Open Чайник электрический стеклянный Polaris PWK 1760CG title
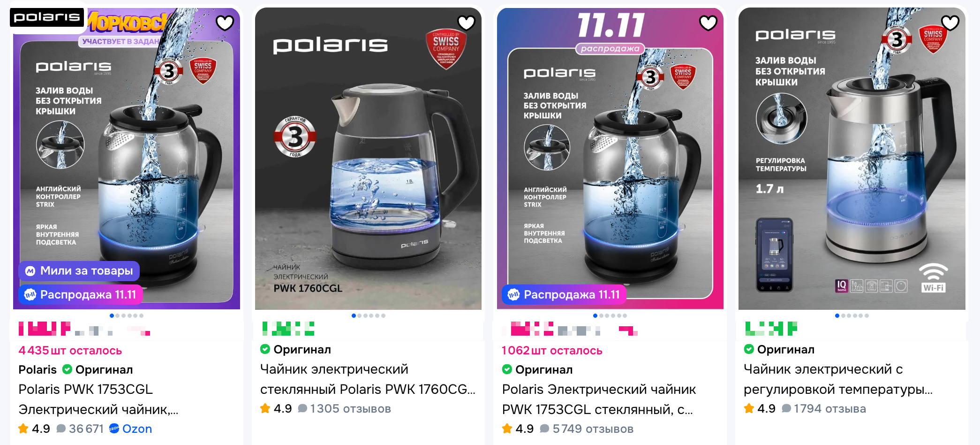This screenshot has height=445, width=980. coord(368,379)
